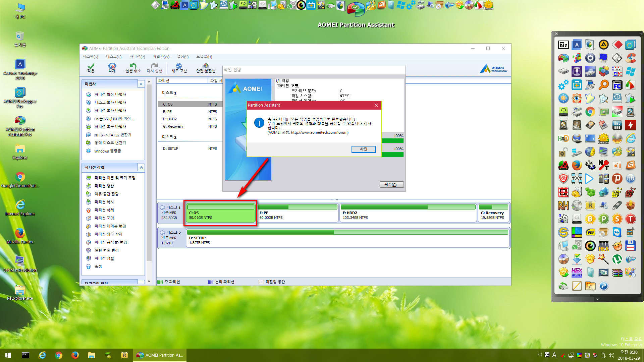Select NTFS -> FAT32 변환기 in sidebar
Image resolution: width=644 pixels, height=362 pixels.
[112, 135]
